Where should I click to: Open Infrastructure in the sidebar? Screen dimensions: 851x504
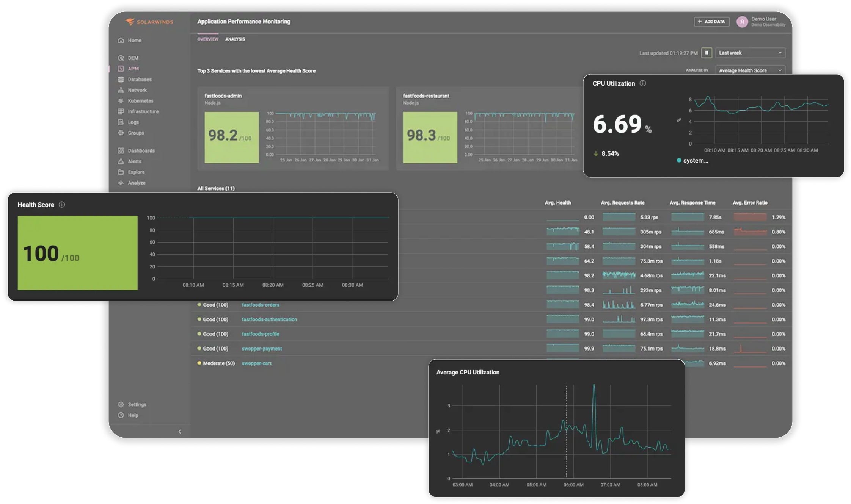pos(138,111)
